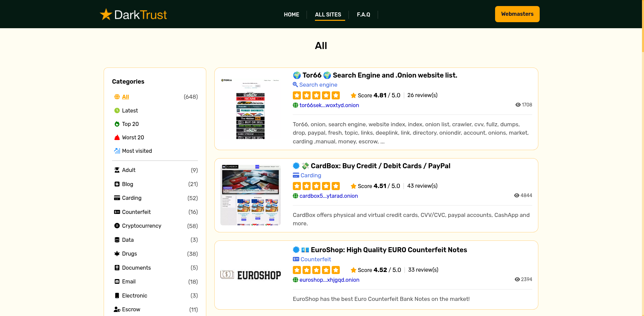Open the Counterfeit label under EuroShop
Viewport: 644px width, 316px height.
pos(316,259)
